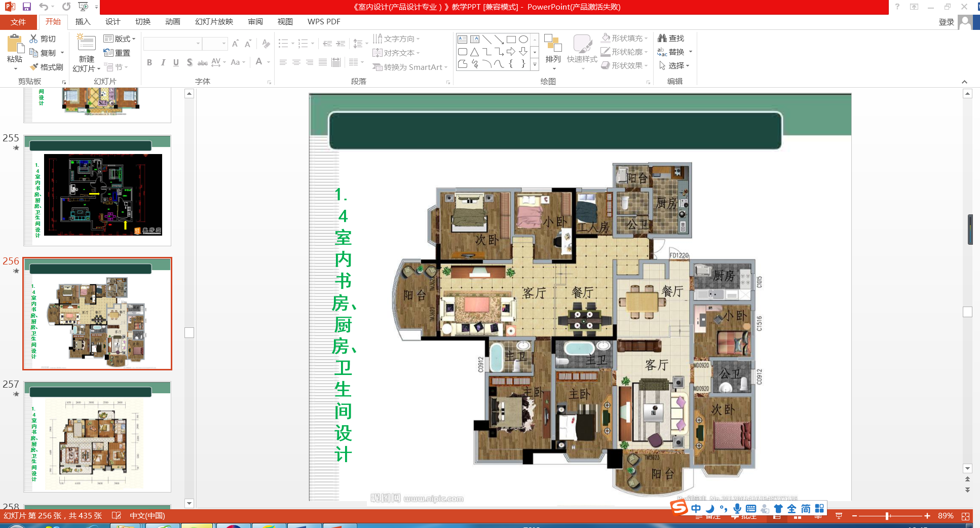Toggle Underline formatting button
980x528 pixels.
click(176, 62)
